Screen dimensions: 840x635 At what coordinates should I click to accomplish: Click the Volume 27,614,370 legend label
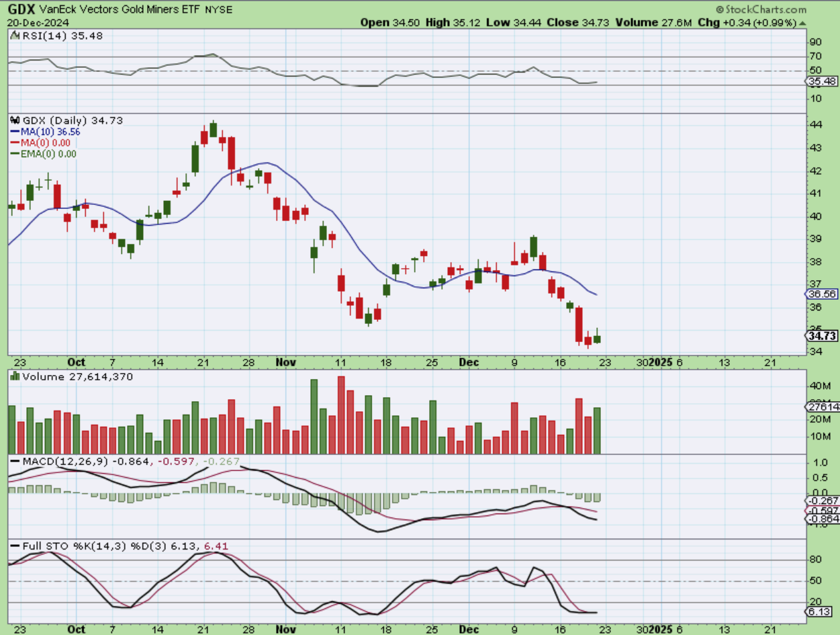tap(77, 377)
